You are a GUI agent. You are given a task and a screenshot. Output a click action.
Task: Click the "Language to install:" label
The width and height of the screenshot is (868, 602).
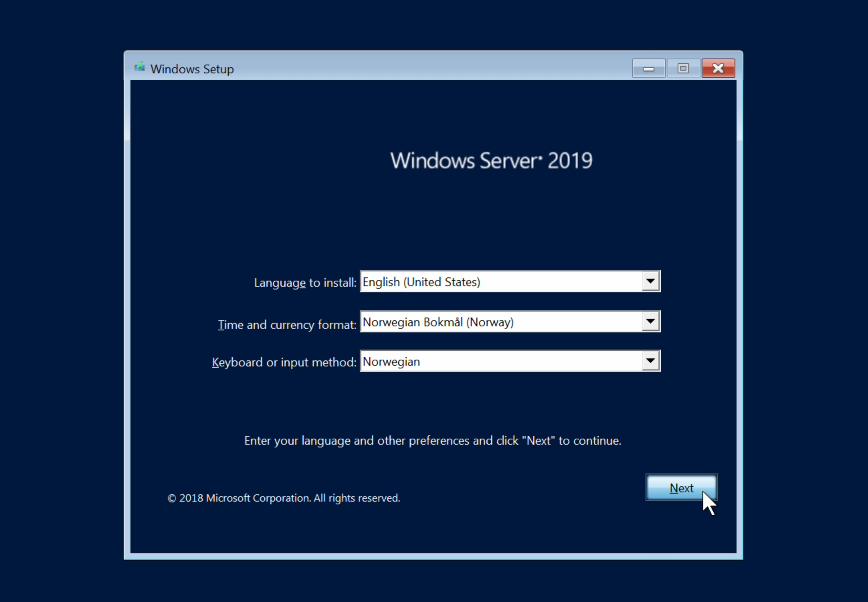click(x=305, y=283)
